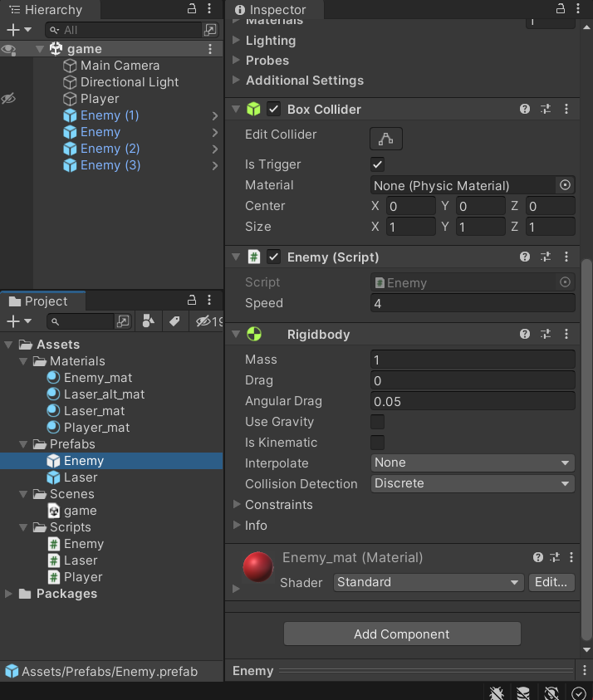Expand the Rigidbody Constraints section
Image resolution: width=593 pixels, height=700 pixels.
pos(238,504)
